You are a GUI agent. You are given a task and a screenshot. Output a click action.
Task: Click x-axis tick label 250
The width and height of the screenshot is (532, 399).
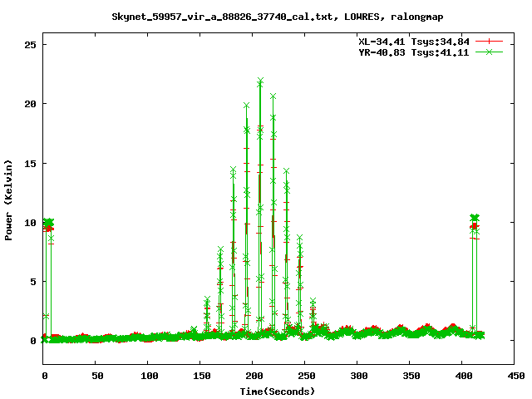tap(307, 376)
